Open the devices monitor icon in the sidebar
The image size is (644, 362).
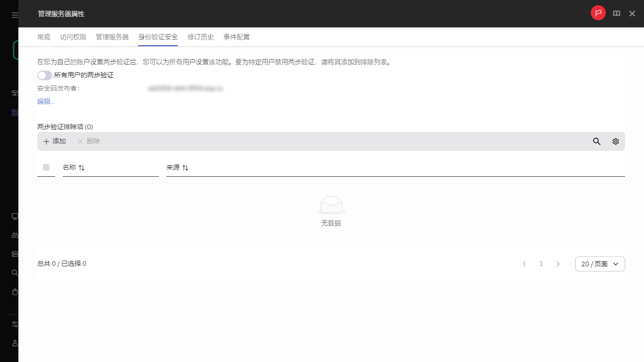(x=14, y=216)
